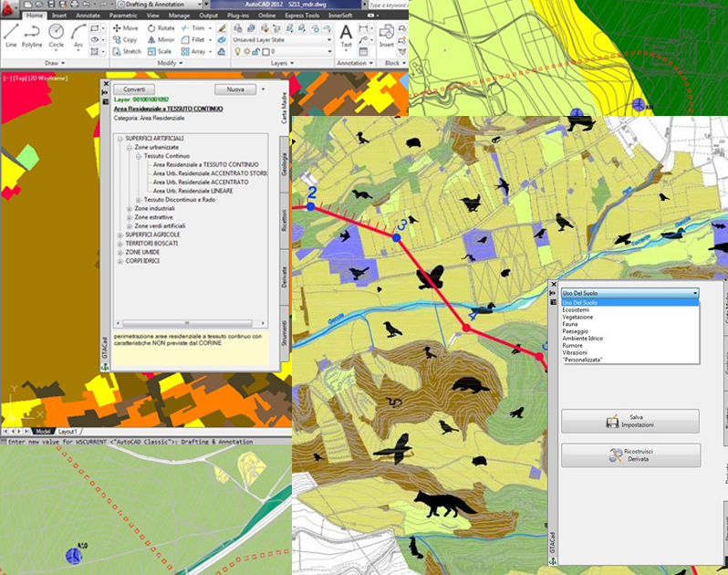Click the Table icon in Annotation panel
This screenshot has height=575, width=728.
(363, 51)
